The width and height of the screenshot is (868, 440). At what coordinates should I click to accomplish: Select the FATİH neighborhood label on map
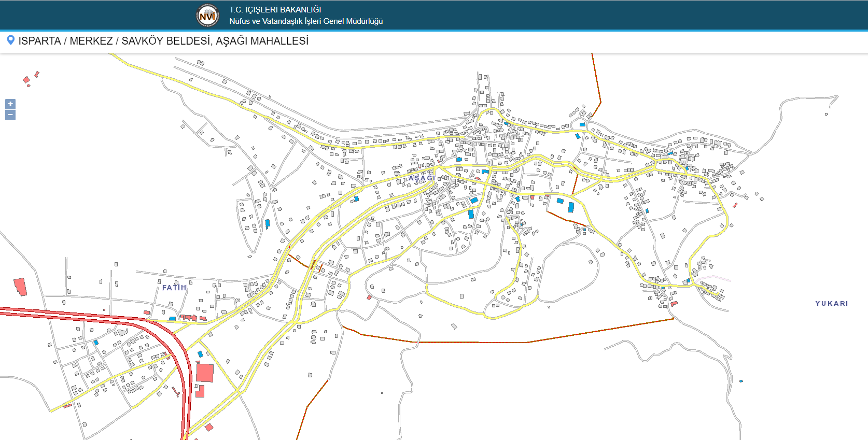click(x=174, y=287)
